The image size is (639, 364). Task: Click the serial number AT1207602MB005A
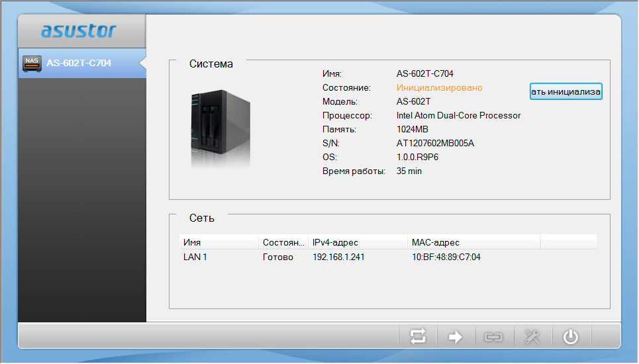pyautogui.click(x=435, y=143)
